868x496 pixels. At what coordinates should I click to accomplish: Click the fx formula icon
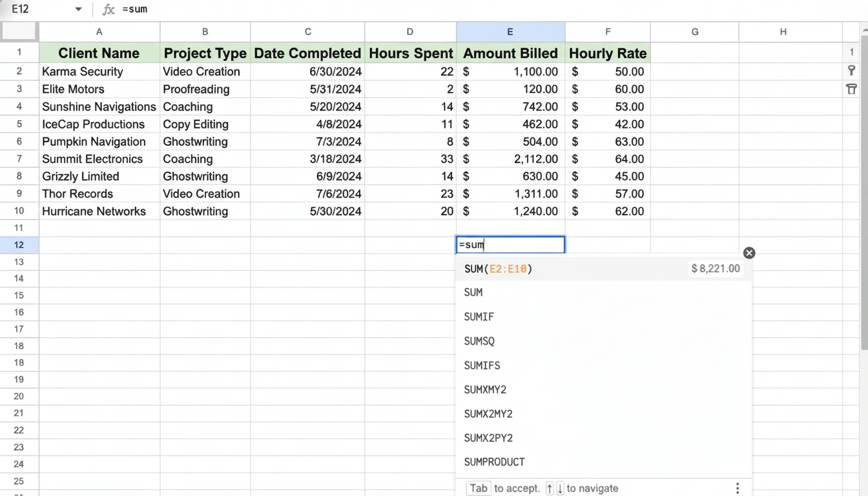click(x=107, y=10)
